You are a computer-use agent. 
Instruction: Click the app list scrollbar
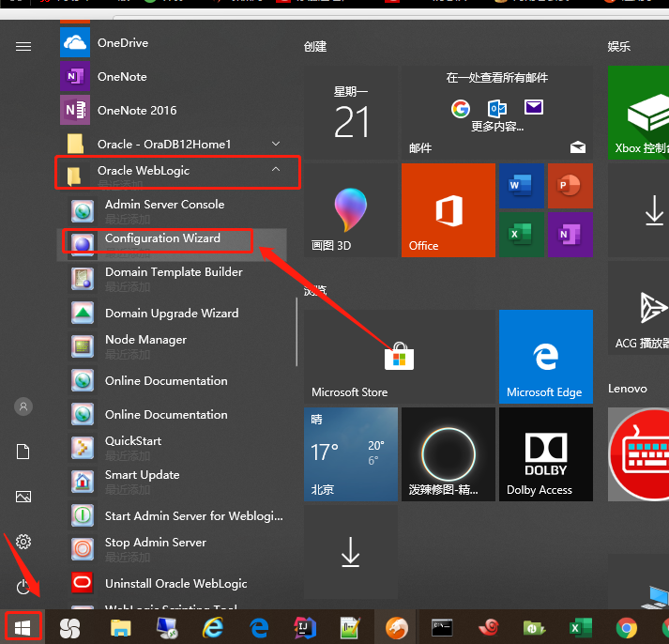click(x=296, y=331)
